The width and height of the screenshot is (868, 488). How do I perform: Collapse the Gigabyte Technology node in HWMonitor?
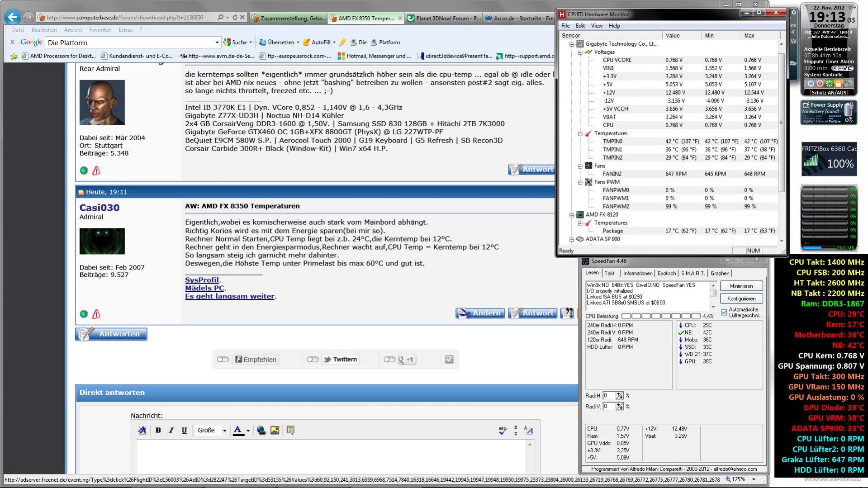pos(571,44)
